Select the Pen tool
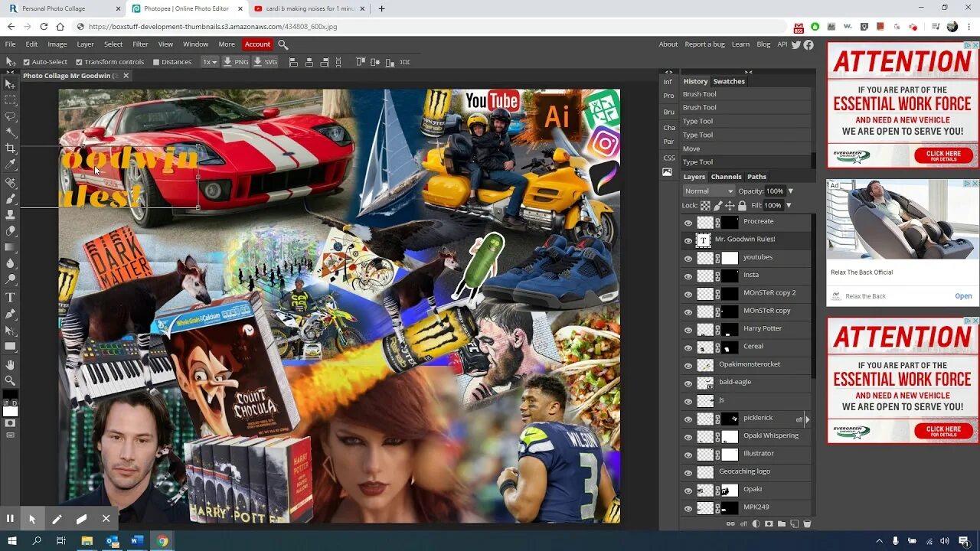 [10, 314]
